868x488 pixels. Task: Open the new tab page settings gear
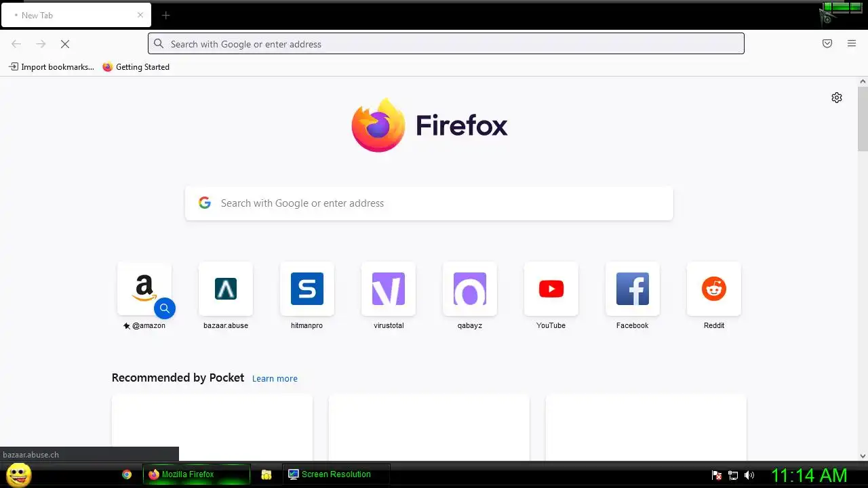pyautogui.click(x=837, y=98)
